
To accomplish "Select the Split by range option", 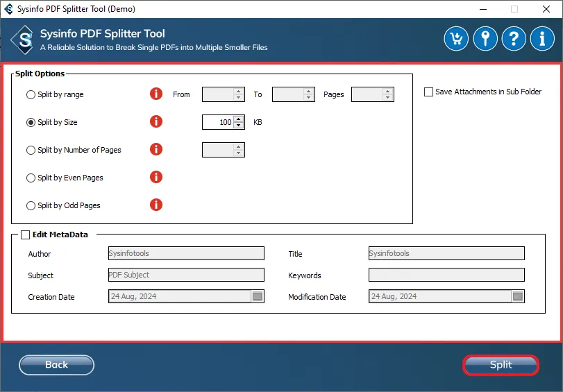I will (31, 94).
